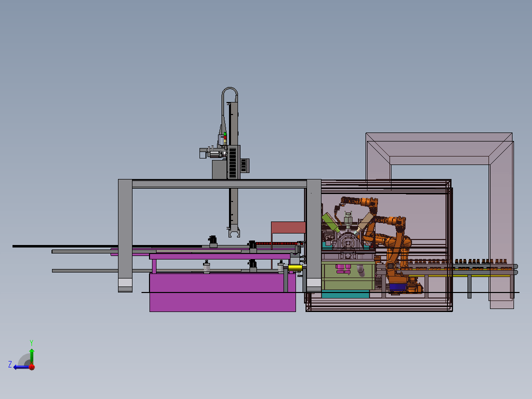532x399 pixels.
Task: Select the yellow cylinder part
Action: point(295,268)
